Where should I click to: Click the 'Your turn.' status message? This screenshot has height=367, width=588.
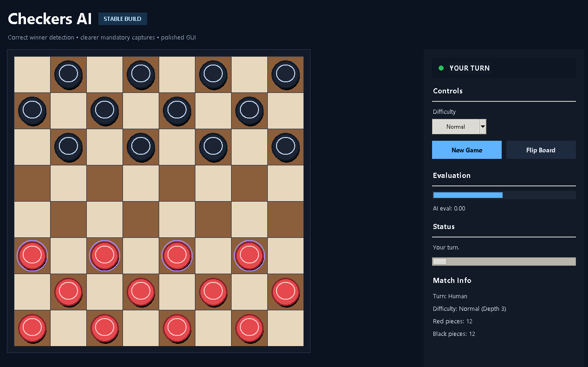tap(446, 248)
